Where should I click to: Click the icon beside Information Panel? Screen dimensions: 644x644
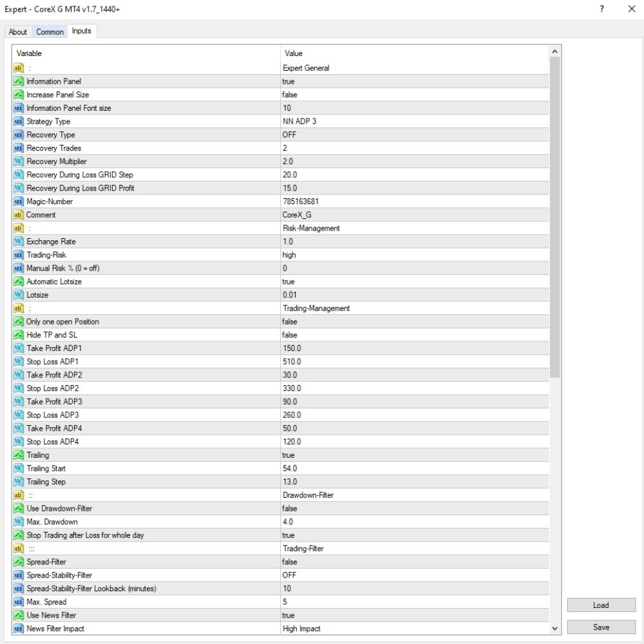[x=19, y=81]
